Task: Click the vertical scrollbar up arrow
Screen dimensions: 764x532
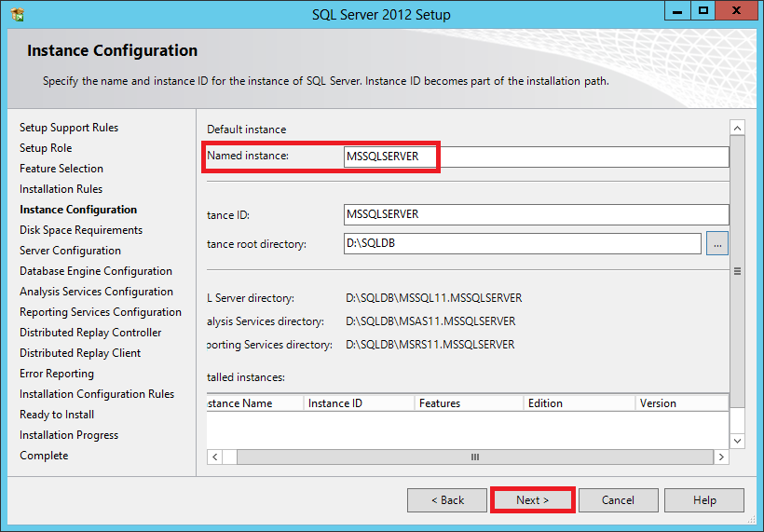Action: click(x=737, y=129)
